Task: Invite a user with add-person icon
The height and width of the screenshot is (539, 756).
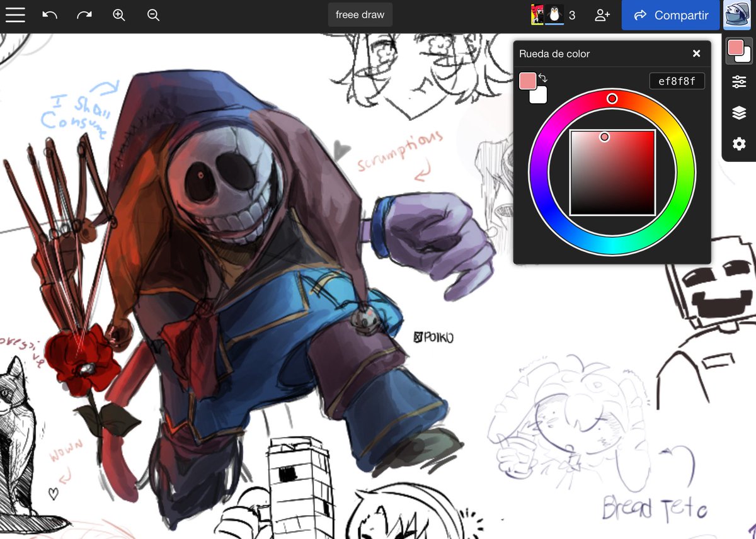Action: [x=602, y=15]
